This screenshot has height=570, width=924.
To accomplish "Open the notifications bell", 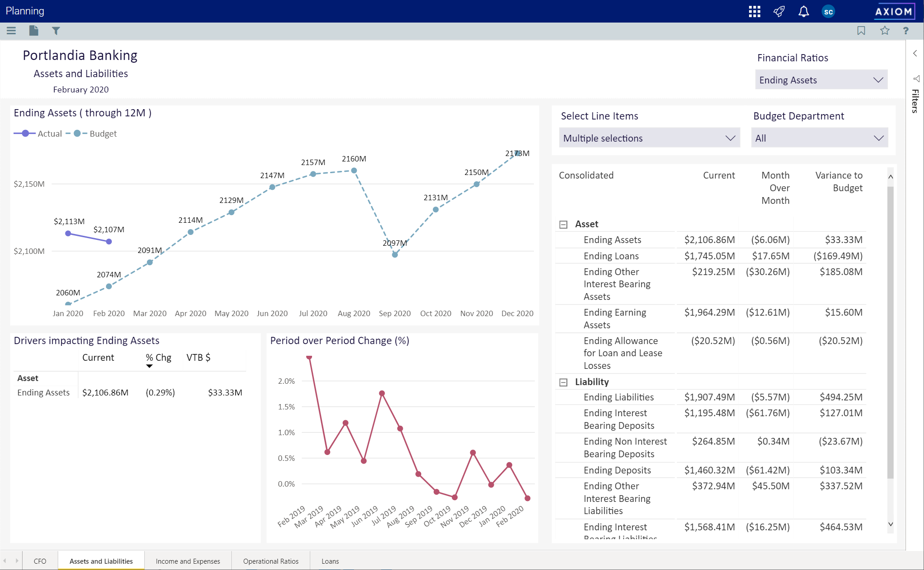I will pos(804,12).
